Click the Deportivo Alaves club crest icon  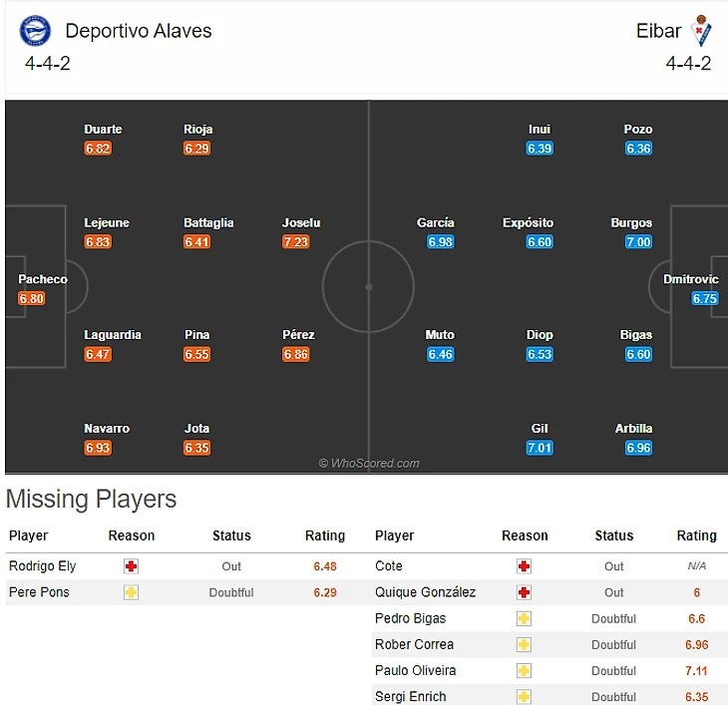coord(35,31)
